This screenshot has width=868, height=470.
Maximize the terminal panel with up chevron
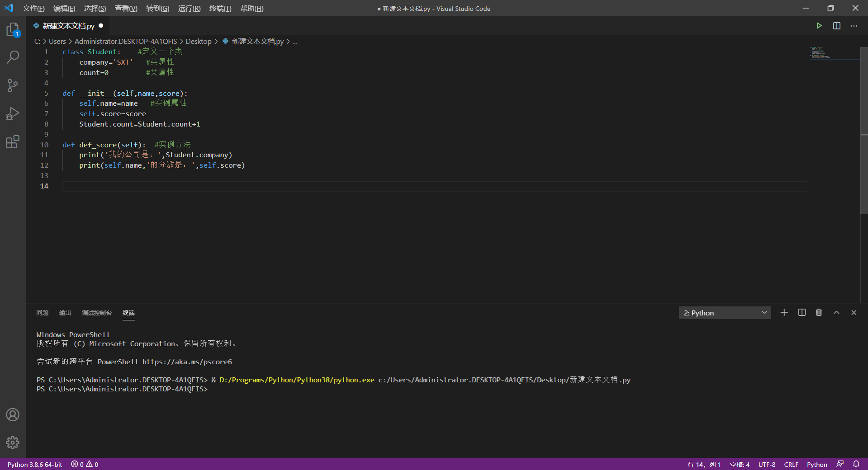(836, 312)
